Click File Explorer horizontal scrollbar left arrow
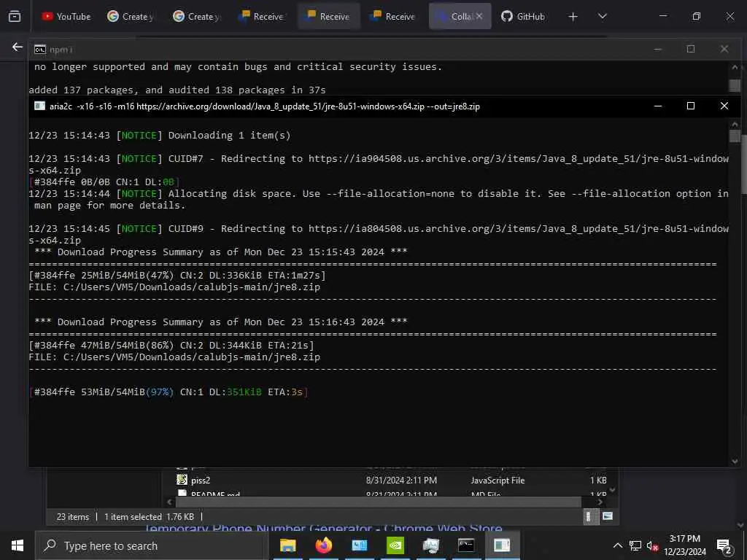 (x=169, y=502)
